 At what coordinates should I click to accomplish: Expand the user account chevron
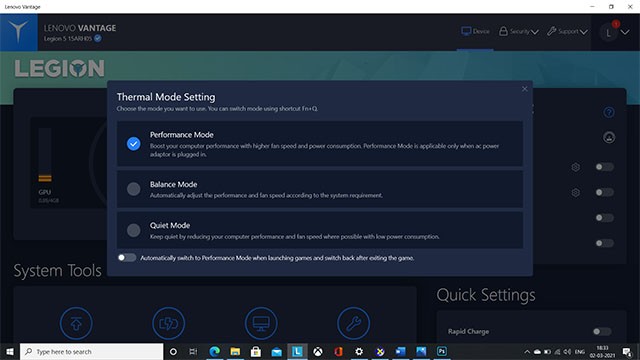click(x=625, y=32)
